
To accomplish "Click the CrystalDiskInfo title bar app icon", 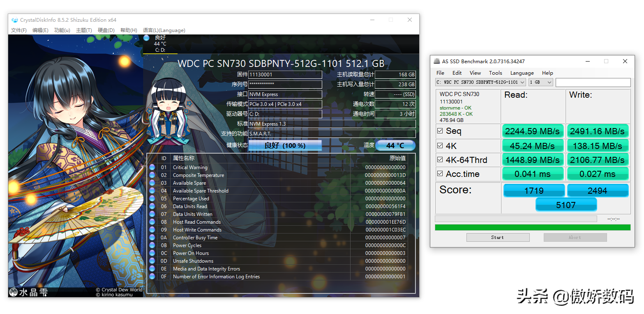I will click(x=15, y=20).
